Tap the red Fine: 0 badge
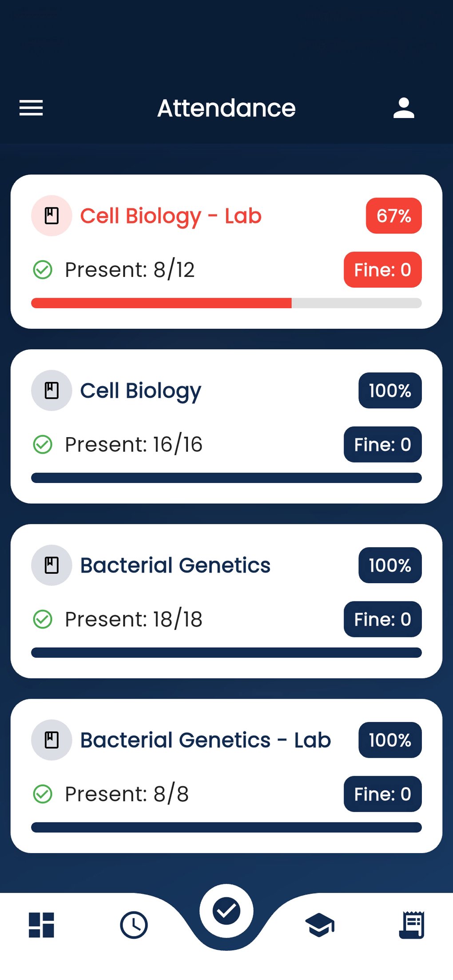The image size is (453, 980). click(382, 269)
